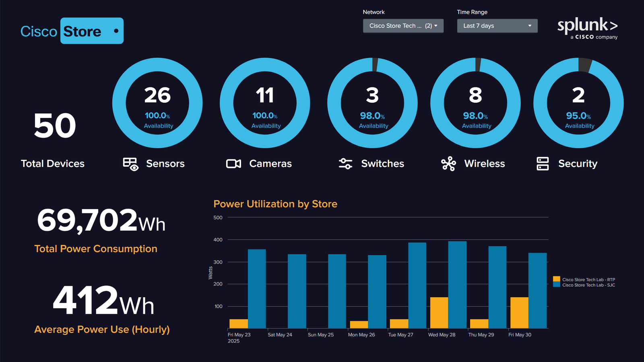Viewport: 644px width, 362px height.
Task: Click the Sensors category icon
Action: pos(131,164)
